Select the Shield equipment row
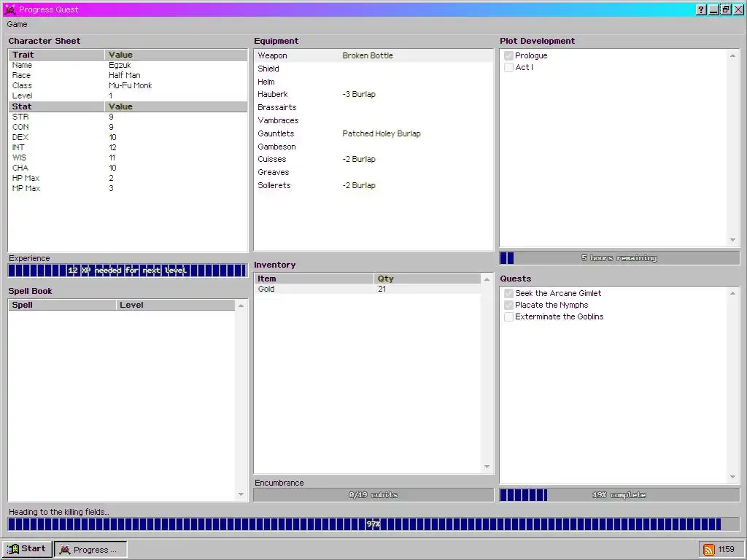This screenshot has width=747, height=560. click(x=373, y=69)
